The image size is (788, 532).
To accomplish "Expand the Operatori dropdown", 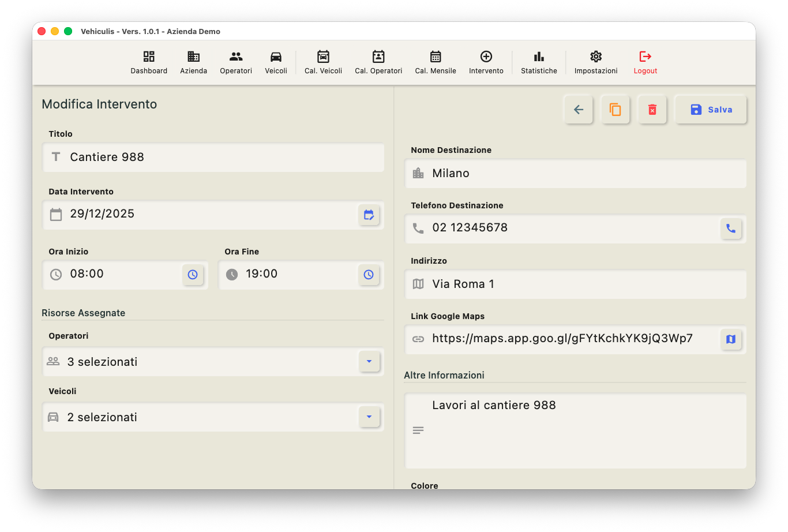I will tap(369, 362).
